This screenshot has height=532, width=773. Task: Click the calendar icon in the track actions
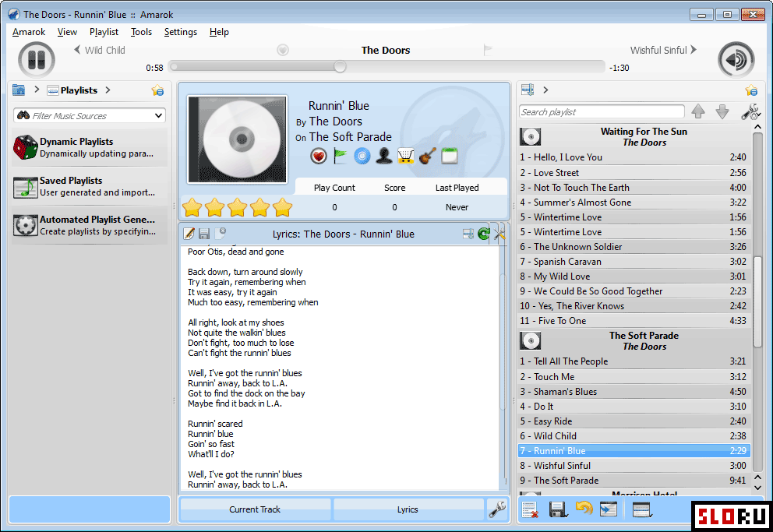coord(449,156)
